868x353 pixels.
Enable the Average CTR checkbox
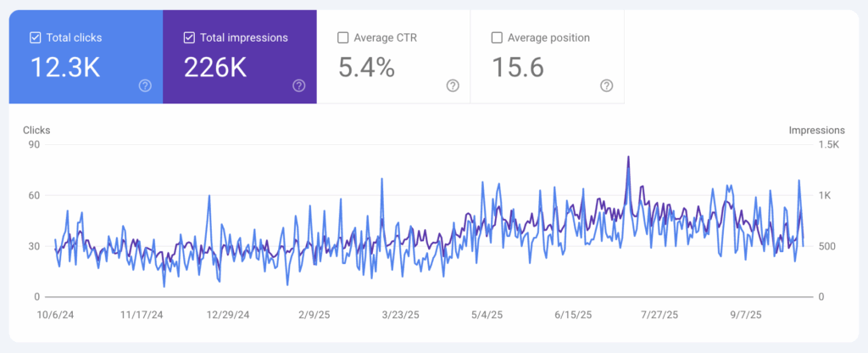point(342,37)
